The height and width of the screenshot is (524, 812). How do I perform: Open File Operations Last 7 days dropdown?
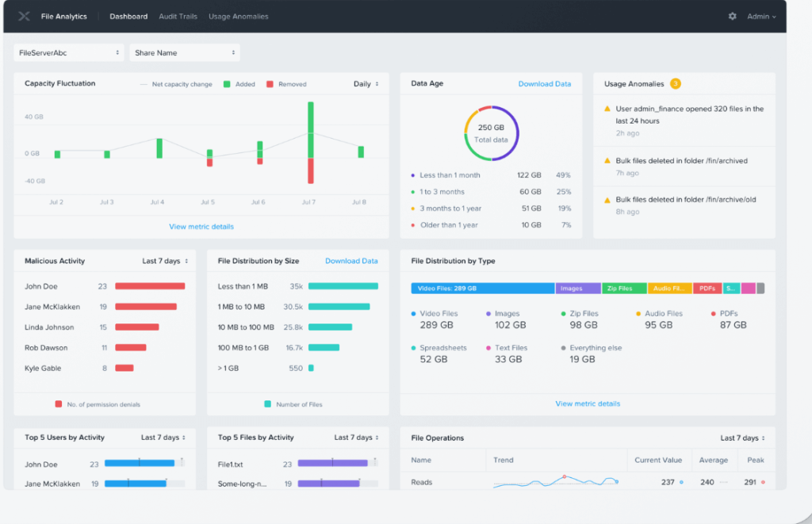click(742, 438)
